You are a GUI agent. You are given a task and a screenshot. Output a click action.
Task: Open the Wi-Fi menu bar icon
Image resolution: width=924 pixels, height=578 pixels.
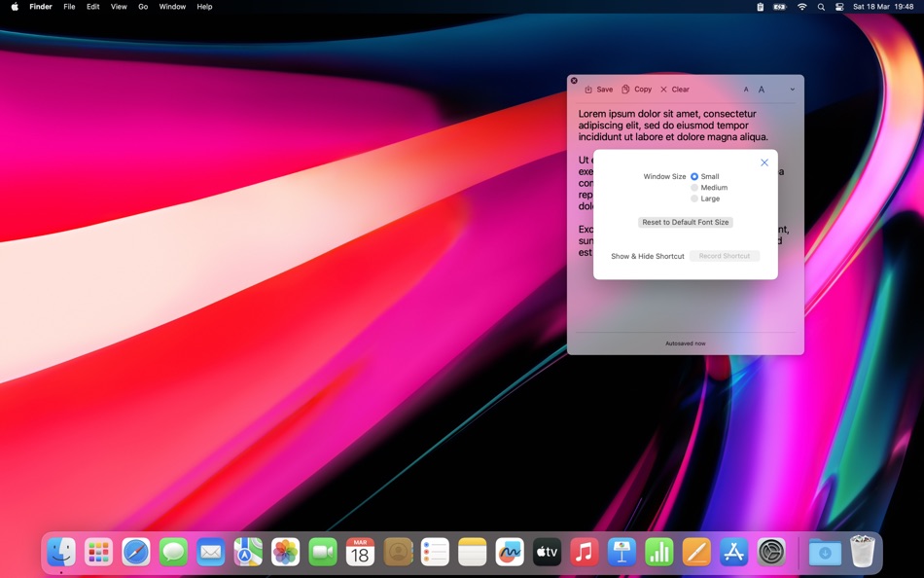(802, 7)
